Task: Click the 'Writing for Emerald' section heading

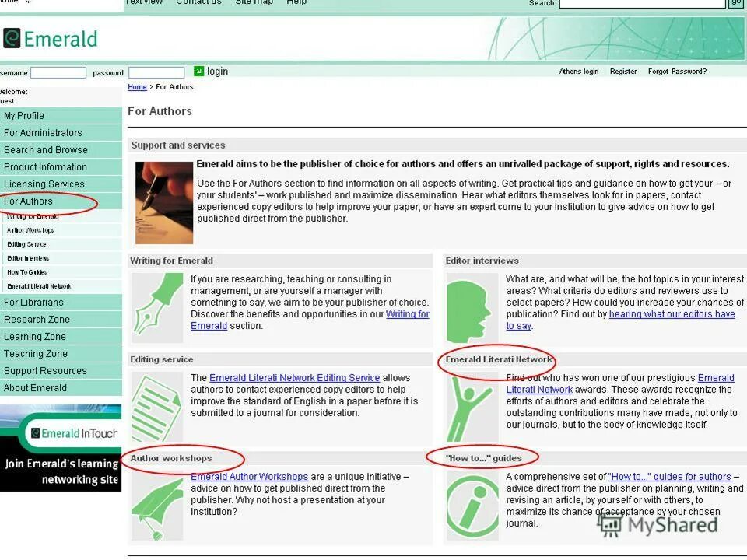Action: (171, 261)
